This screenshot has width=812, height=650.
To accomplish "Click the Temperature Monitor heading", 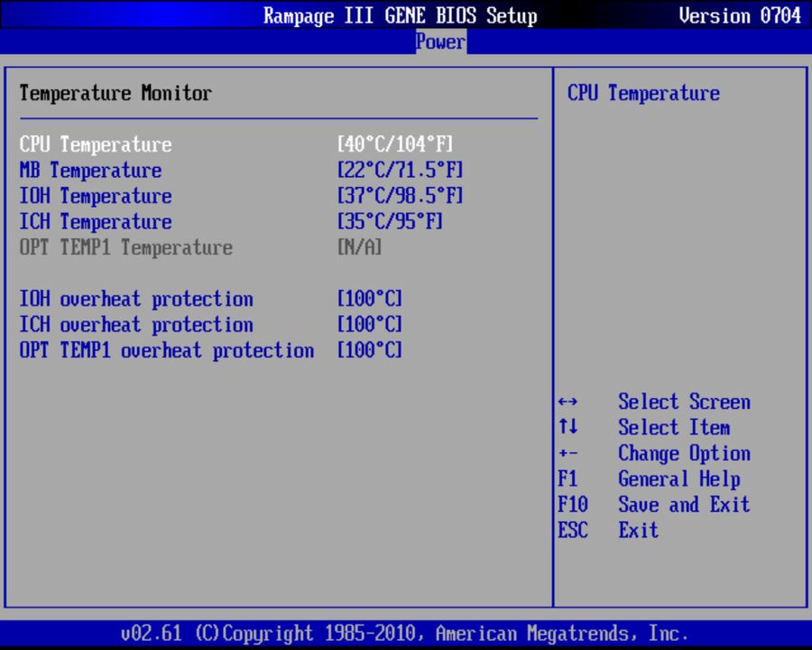I will [116, 93].
